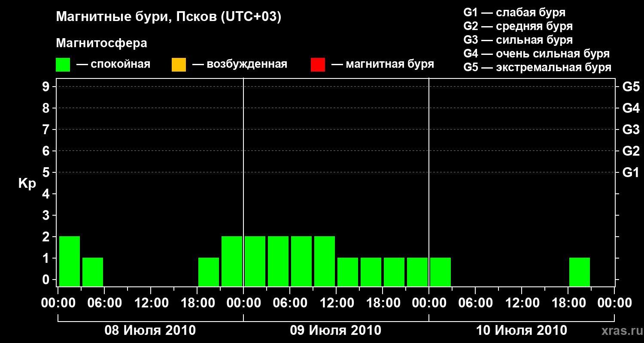
Task: Click the 09 Июля bar for 12:00–15:00
Action: click(x=348, y=272)
